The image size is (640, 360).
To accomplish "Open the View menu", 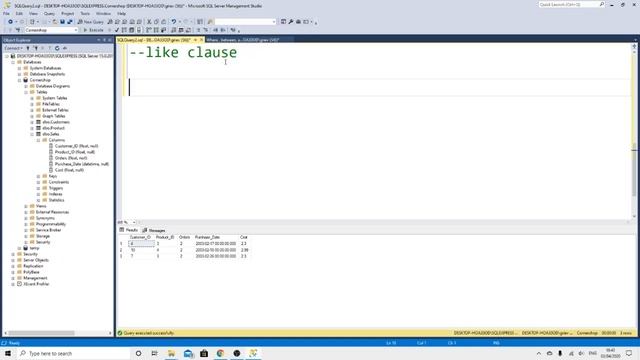I will 33,13.
